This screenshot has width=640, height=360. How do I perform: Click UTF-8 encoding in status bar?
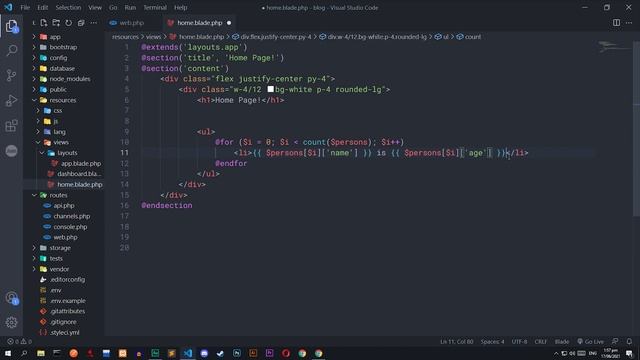click(519, 342)
